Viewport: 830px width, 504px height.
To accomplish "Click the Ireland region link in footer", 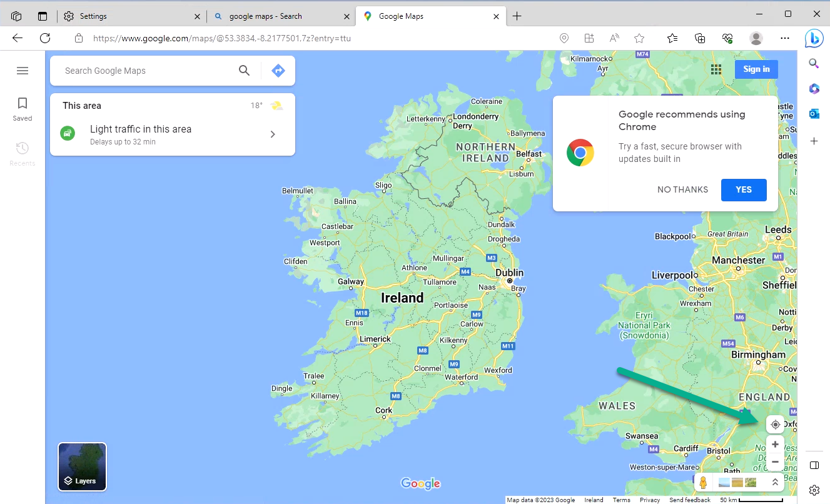I will (594, 500).
